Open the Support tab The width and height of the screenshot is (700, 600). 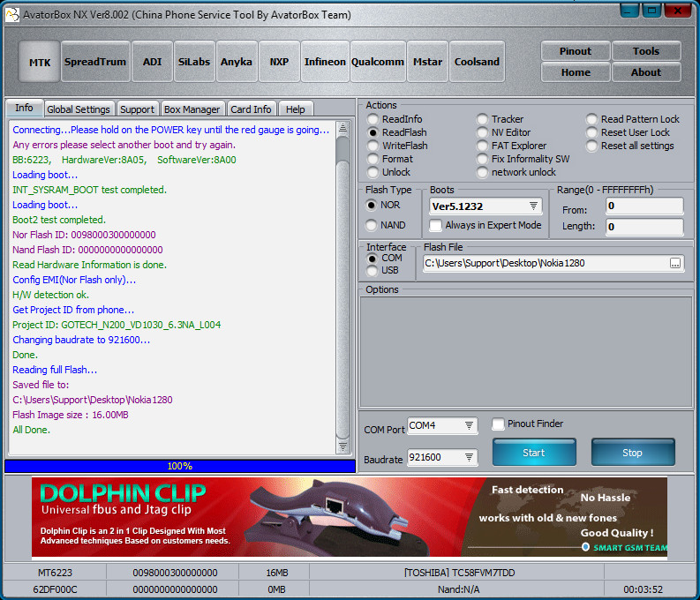click(137, 109)
